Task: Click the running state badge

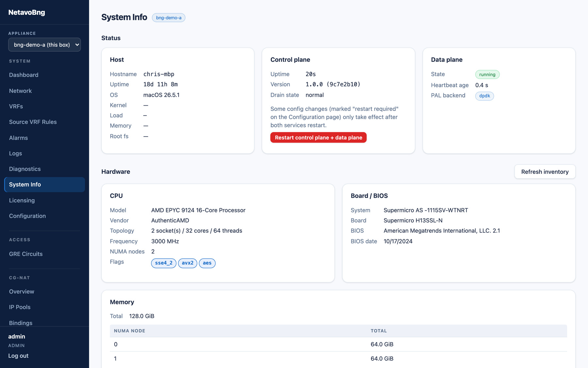Action: point(487,75)
